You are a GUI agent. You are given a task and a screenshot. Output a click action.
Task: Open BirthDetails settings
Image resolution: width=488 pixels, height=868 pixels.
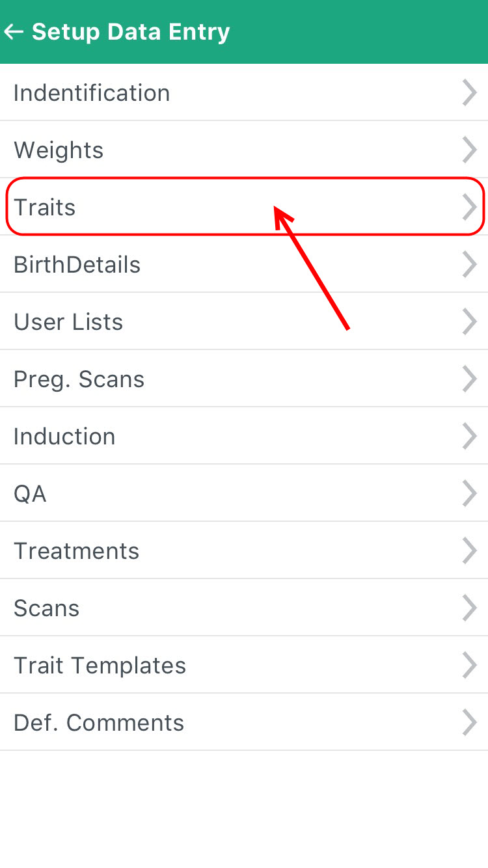[x=244, y=264]
